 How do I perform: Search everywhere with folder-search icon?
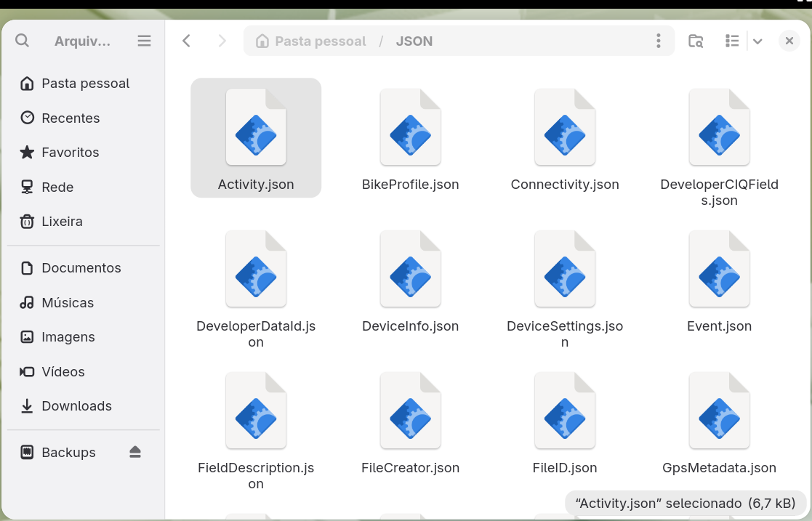[696, 41]
